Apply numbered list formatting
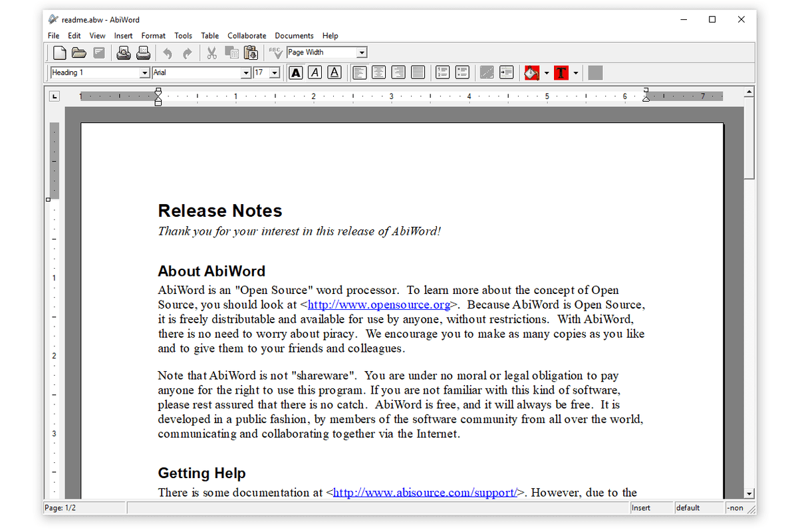Screen dimensions: 798x532 pos(442,72)
